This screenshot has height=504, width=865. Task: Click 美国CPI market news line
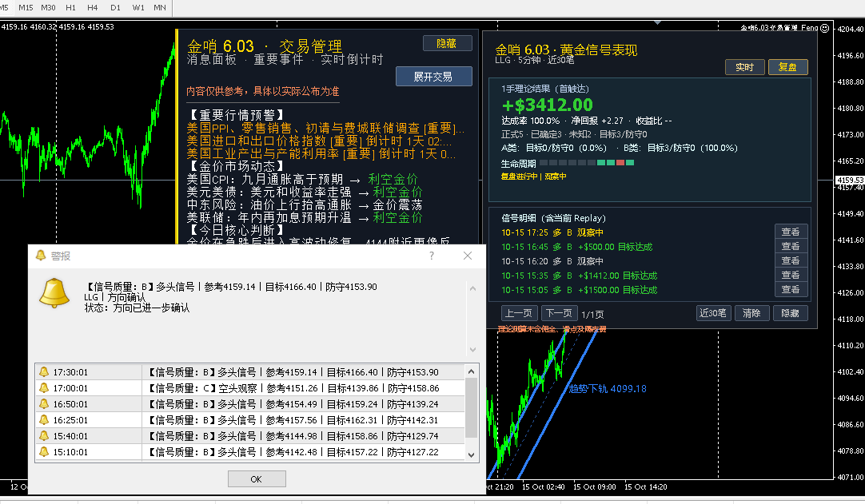pyautogui.click(x=302, y=179)
